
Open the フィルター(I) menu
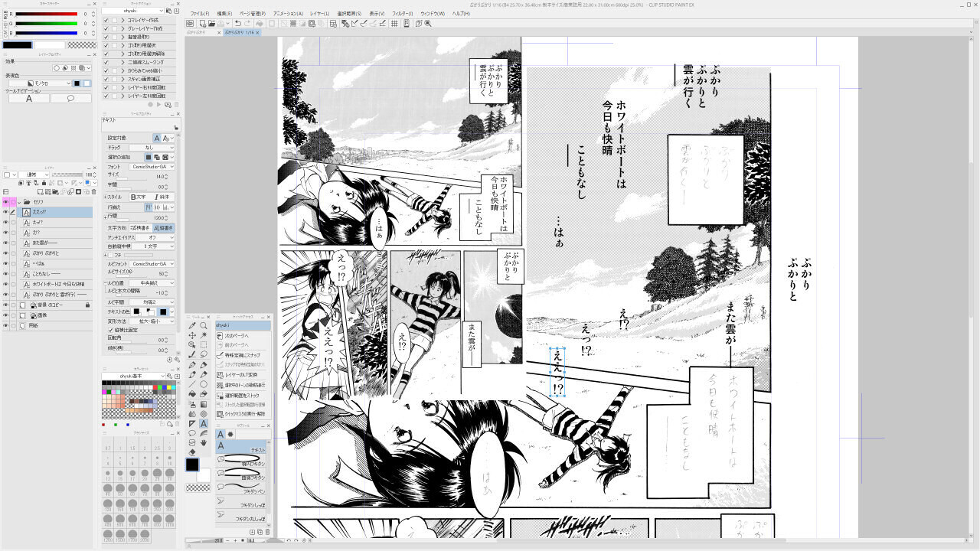click(403, 14)
